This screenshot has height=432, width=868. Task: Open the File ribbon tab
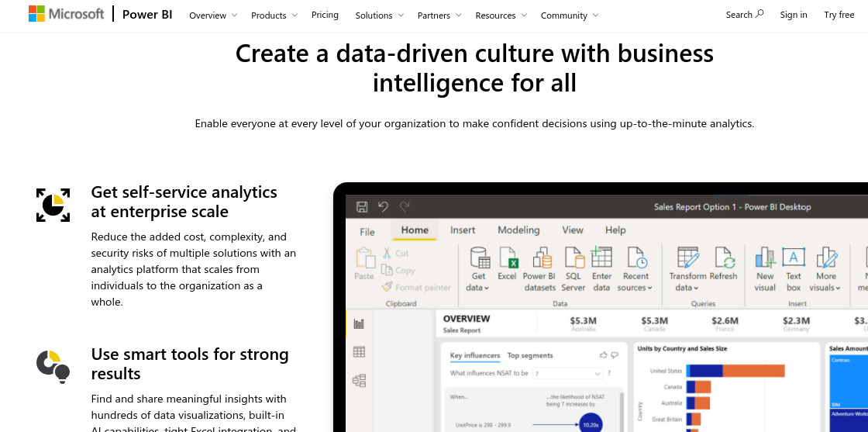[367, 231]
